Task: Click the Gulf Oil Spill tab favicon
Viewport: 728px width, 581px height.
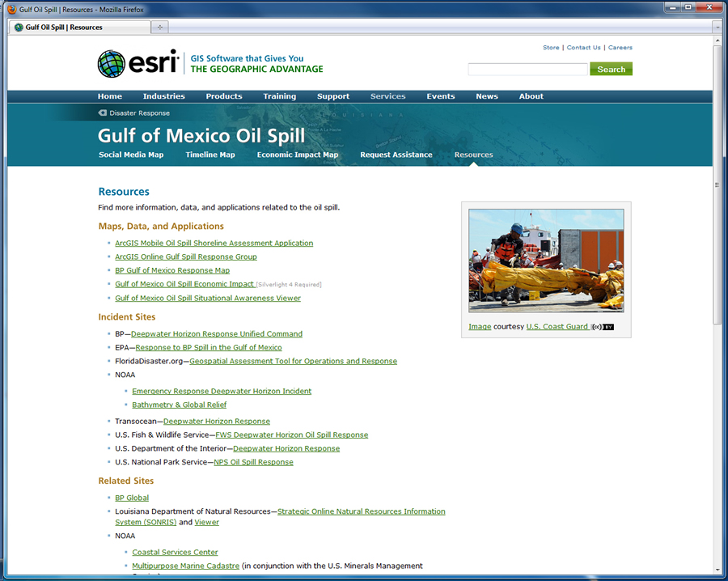Action: 19,28
